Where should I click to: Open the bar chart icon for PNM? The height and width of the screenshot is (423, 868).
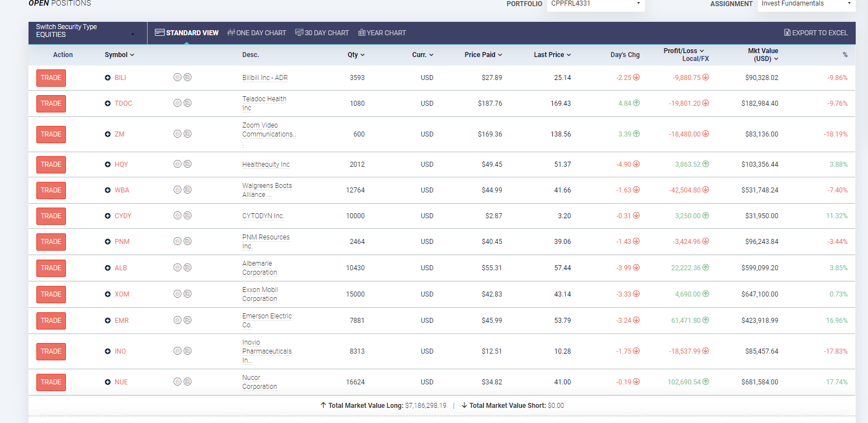pyautogui.click(x=177, y=241)
